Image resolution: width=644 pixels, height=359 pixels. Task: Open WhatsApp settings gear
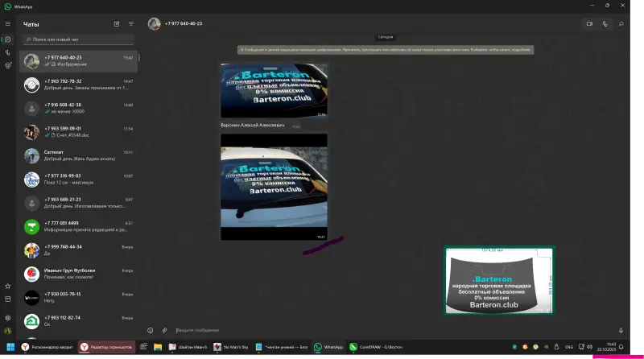point(8,317)
